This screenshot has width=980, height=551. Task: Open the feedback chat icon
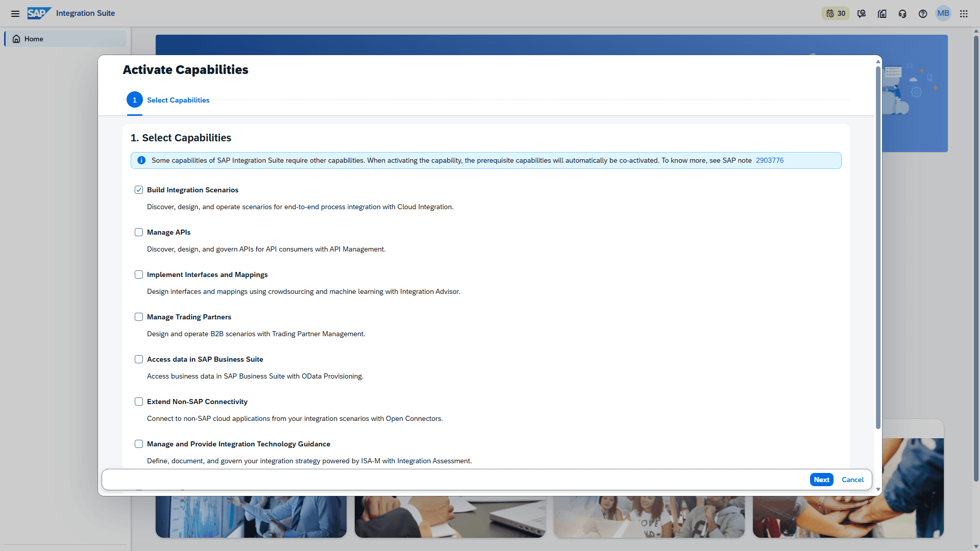(x=862, y=14)
